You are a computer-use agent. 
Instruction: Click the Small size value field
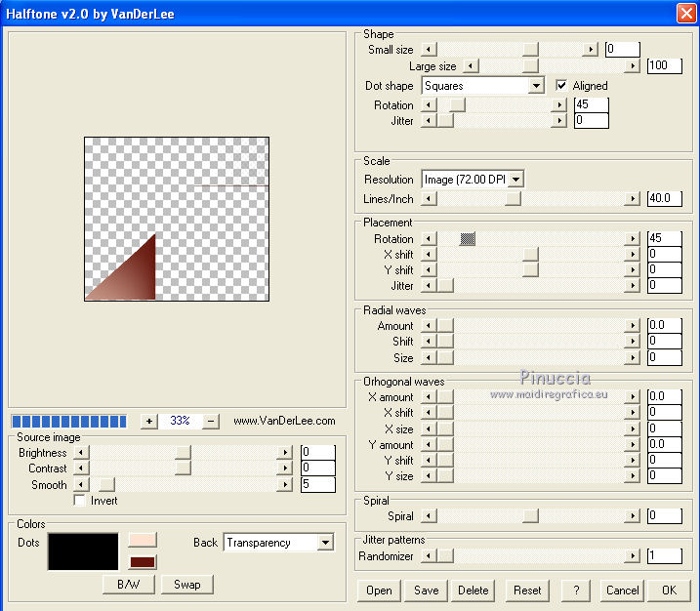tap(622, 49)
